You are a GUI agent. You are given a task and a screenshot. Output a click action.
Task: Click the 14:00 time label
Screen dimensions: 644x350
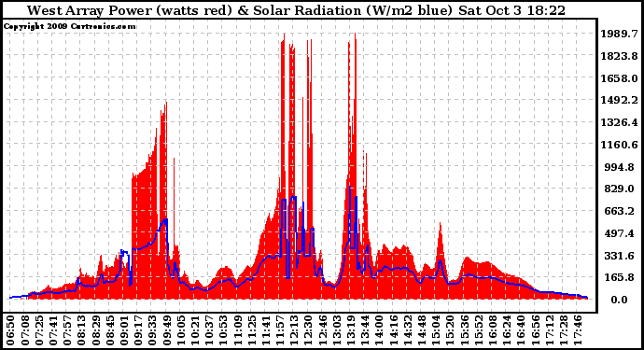(x=379, y=330)
